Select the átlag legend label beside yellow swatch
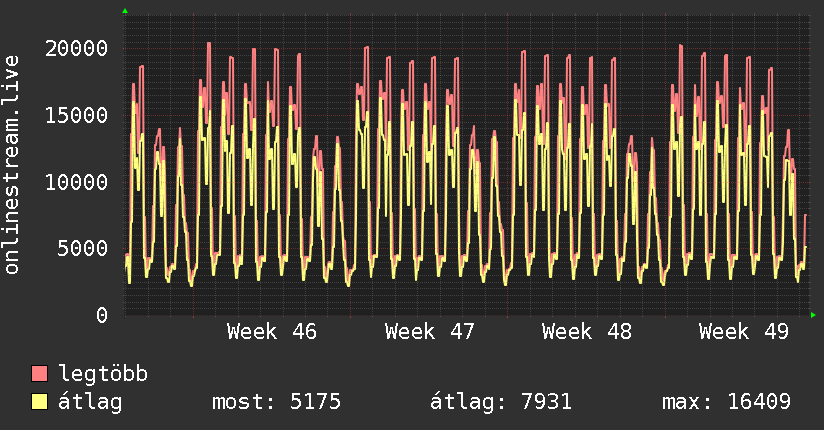Screen dimensions: 824x430 90,402
